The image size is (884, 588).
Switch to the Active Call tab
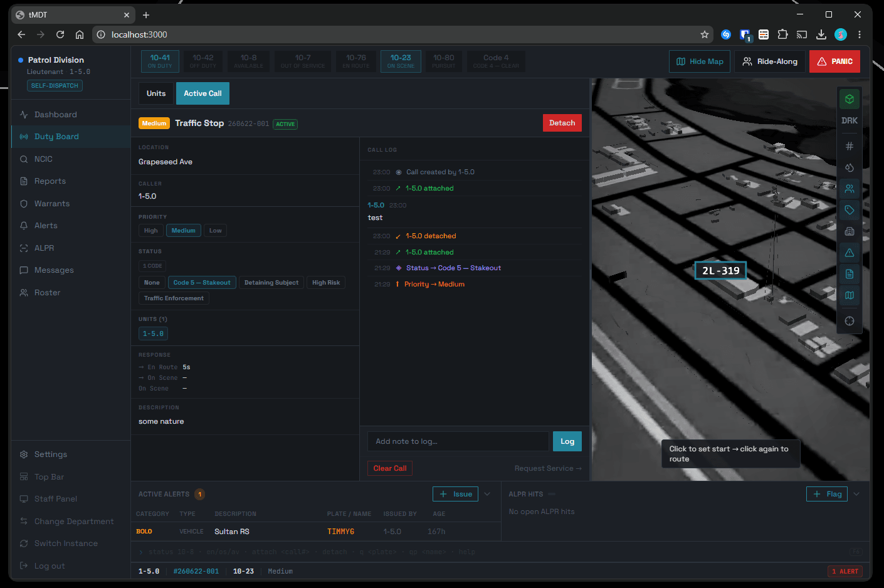coord(203,93)
